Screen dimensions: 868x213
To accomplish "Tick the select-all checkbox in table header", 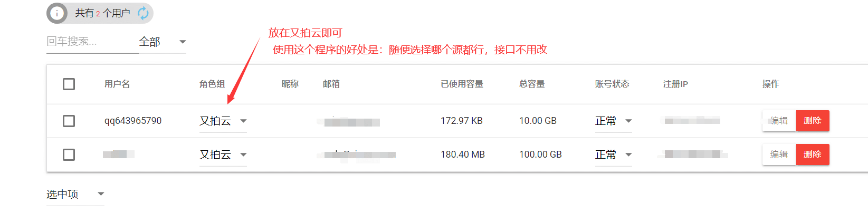I will coord(69,84).
